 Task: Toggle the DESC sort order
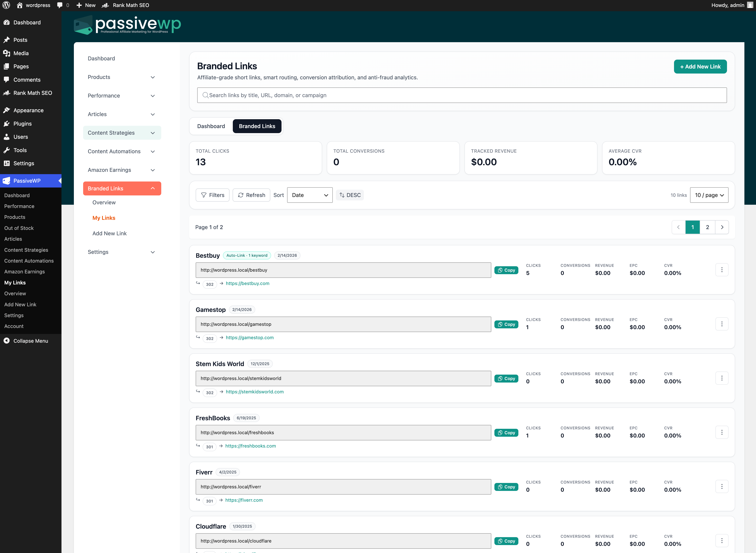click(x=350, y=195)
